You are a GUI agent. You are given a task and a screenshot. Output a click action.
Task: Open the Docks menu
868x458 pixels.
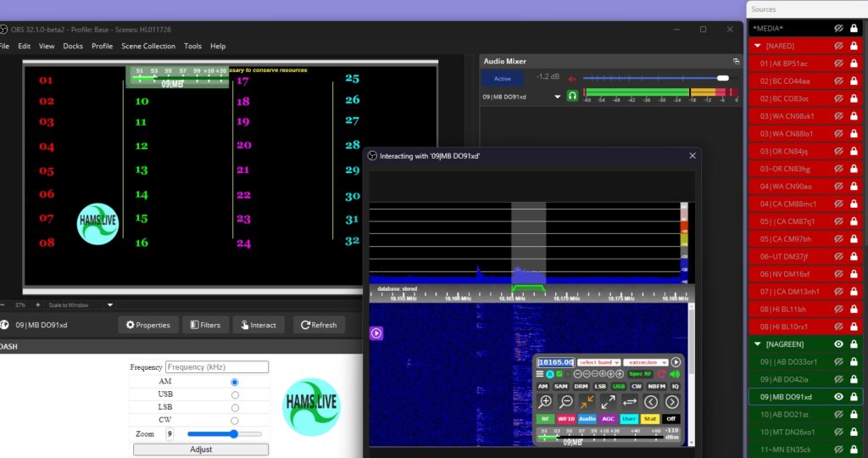click(73, 46)
